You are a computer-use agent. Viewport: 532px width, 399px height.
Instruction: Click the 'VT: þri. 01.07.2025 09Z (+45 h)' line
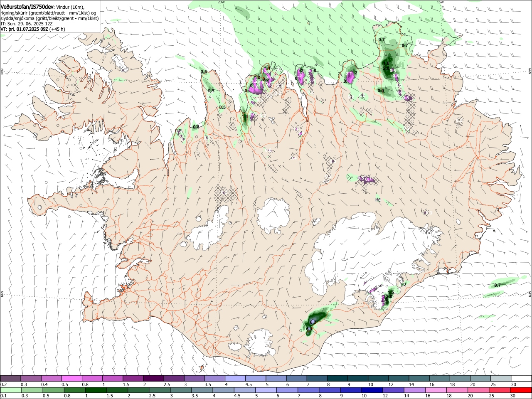pyautogui.click(x=33, y=29)
